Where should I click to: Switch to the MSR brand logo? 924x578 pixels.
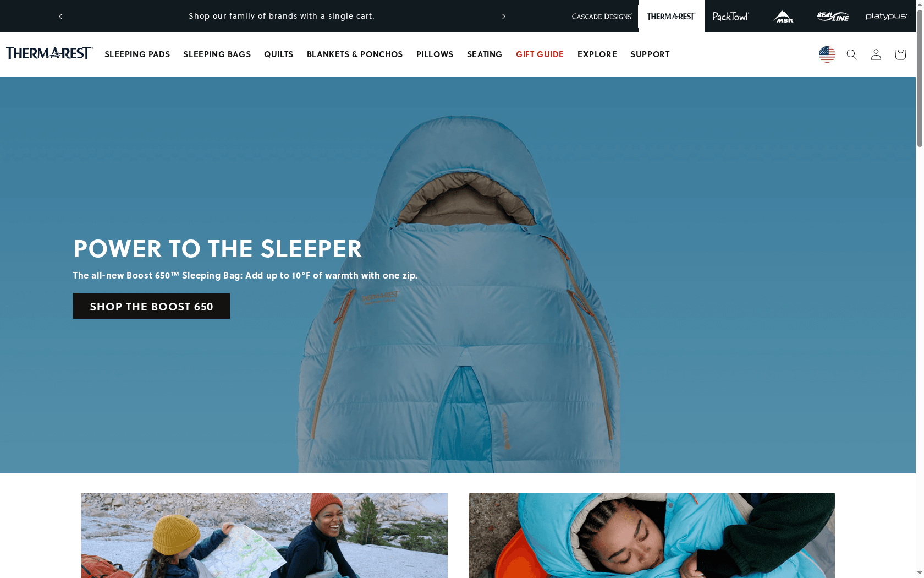click(x=783, y=17)
